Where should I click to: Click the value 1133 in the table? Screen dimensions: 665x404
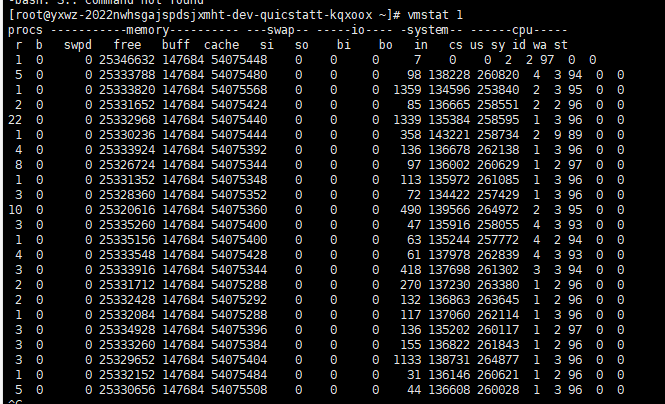407,360
